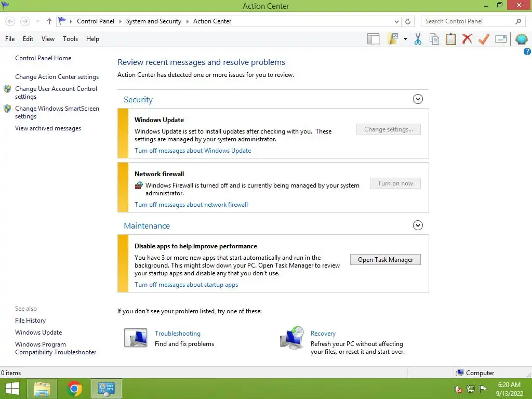Collapse the Maintenance section chevron
Image resolution: width=532 pixels, height=399 pixels.
pyautogui.click(x=418, y=225)
